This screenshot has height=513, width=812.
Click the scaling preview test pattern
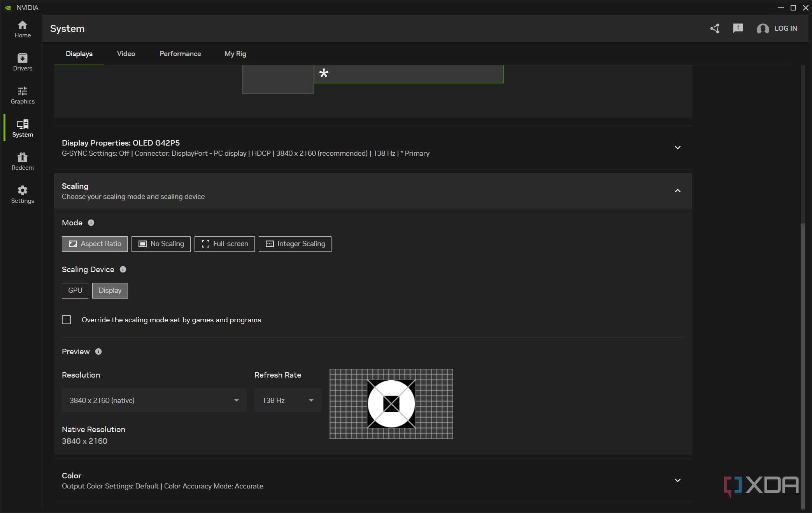click(x=391, y=404)
